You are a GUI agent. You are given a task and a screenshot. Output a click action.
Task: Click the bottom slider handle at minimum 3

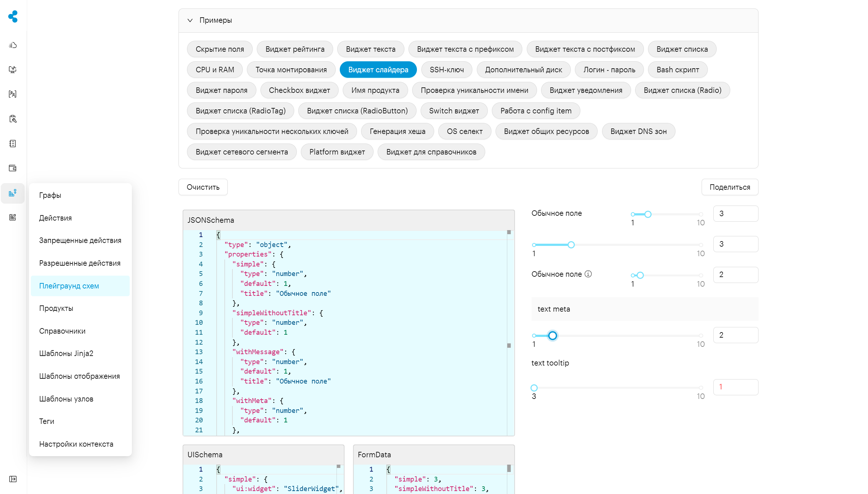point(534,388)
